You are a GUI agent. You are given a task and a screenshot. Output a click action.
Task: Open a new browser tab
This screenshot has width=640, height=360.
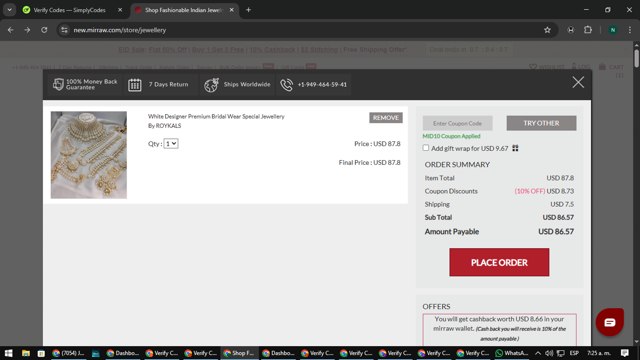248,10
